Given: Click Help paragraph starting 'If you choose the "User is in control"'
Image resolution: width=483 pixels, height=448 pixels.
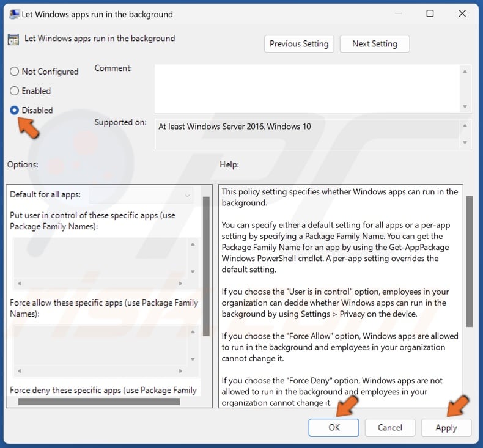Looking at the screenshot, I should point(335,303).
